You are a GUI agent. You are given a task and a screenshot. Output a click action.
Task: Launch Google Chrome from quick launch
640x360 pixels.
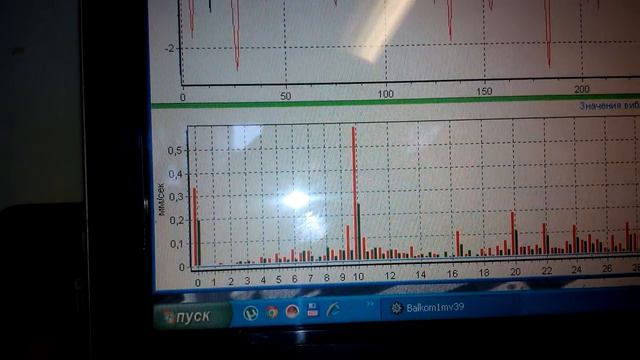(272, 312)
